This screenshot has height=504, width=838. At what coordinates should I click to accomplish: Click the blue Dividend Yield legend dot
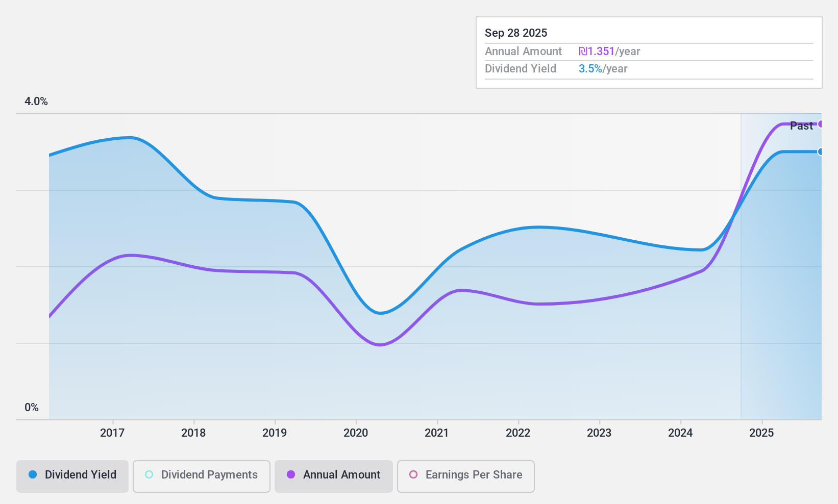[33, 475]
